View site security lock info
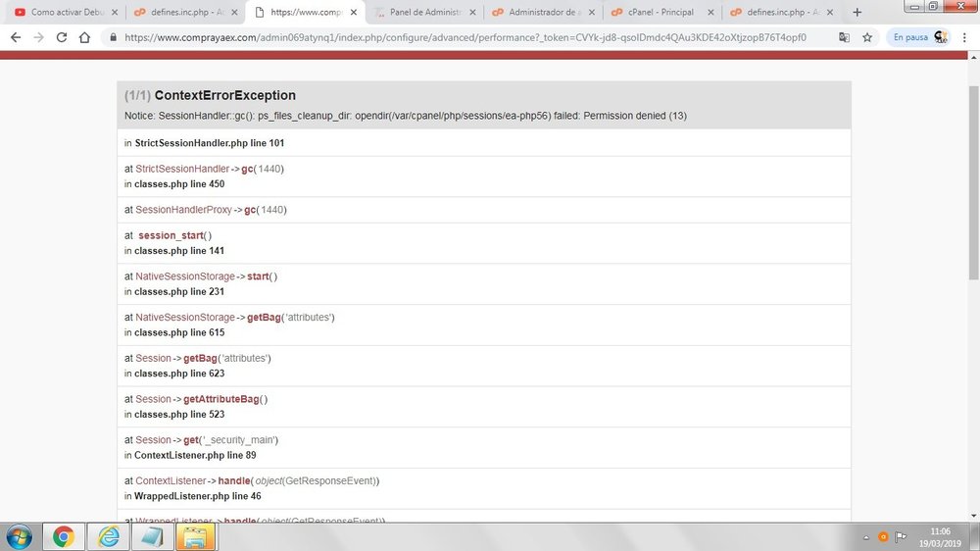This screenshot has width=980, height=551. pyautogui.click(x=113, y=37)
